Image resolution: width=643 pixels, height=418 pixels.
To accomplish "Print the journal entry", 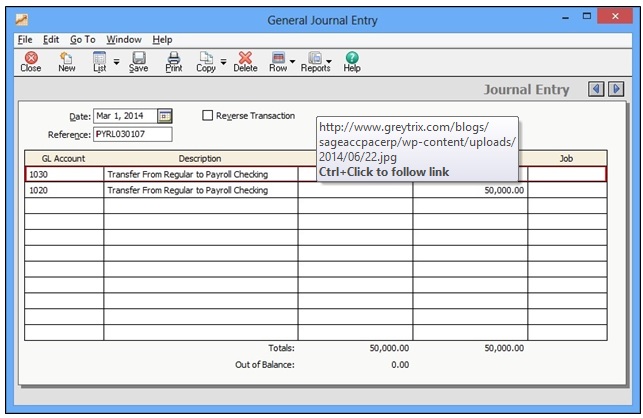I will coord(174,62).
